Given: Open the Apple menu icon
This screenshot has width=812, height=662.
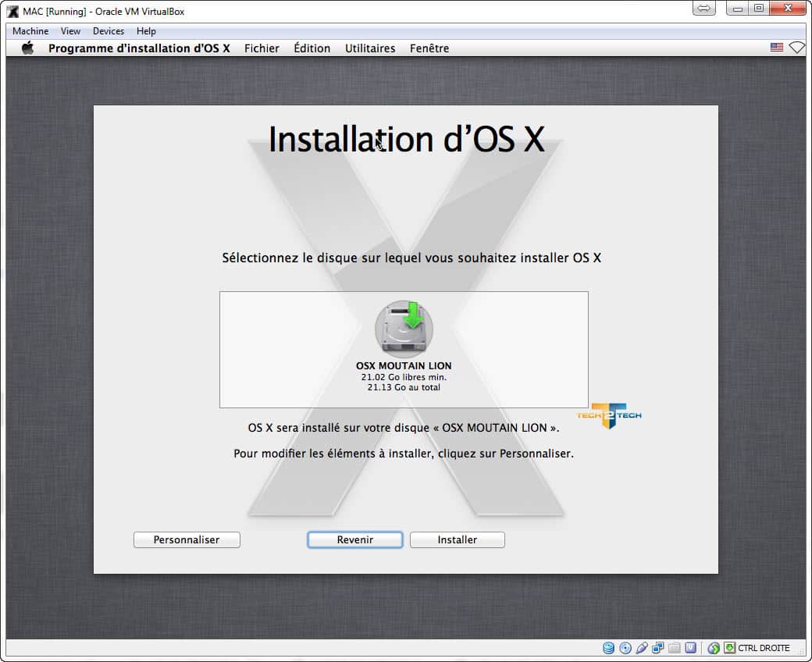Looking at the screenshot, I should pos(28,48).
